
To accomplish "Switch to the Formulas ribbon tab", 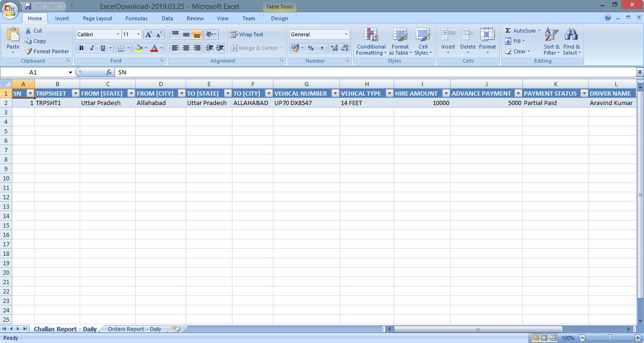I will [x=136, y=18].
